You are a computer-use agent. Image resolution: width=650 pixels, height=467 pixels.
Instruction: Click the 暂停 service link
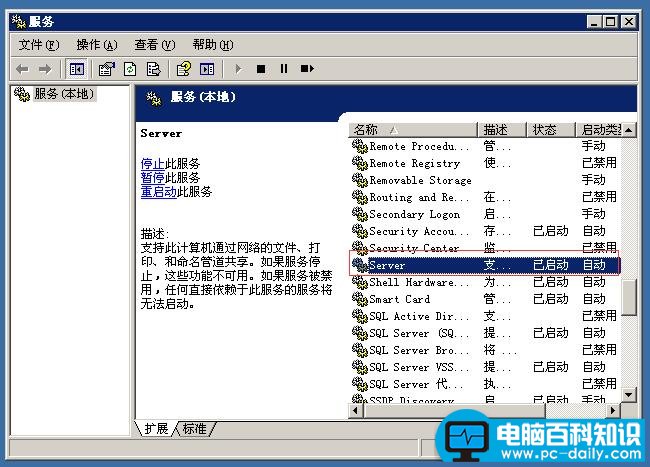pos(153,178)
